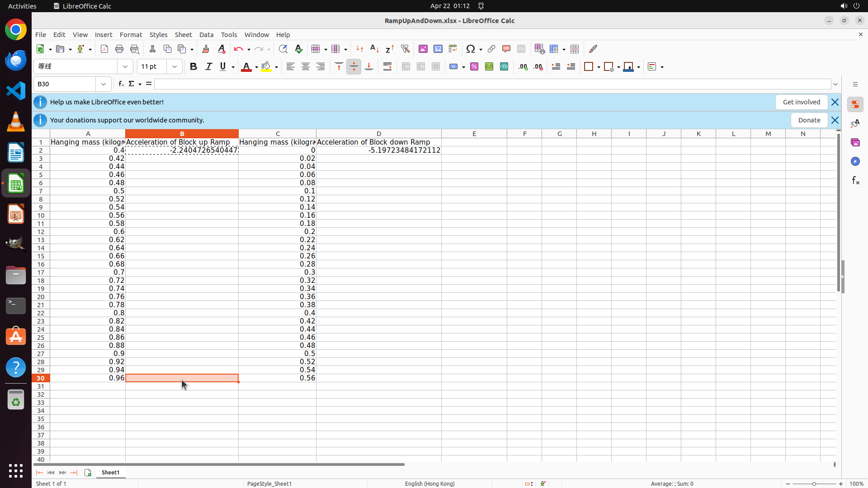
Task: Click the Donate button
Action: [809, 120]
